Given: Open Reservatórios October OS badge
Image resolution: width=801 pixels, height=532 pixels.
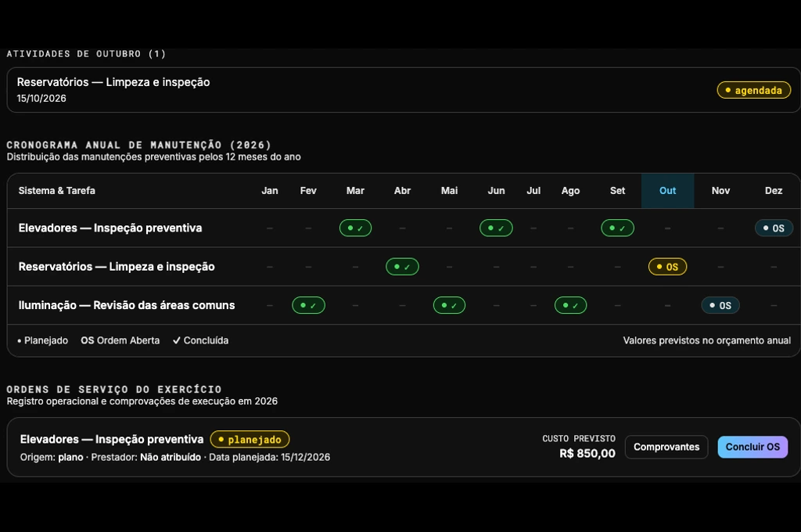Looking at the screenshot, I should pyautogui.click(x=668, y=267).
